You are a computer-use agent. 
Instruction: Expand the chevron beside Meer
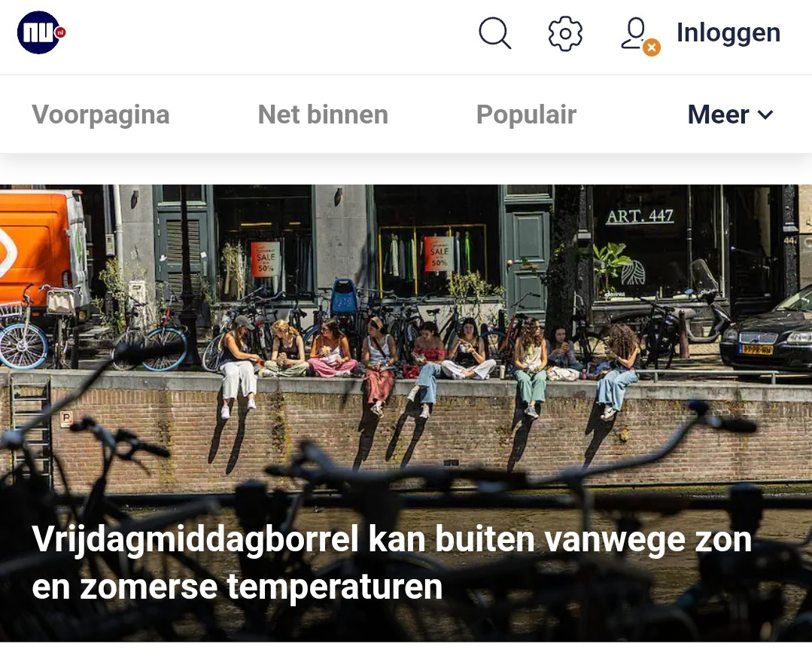(765, 114)
